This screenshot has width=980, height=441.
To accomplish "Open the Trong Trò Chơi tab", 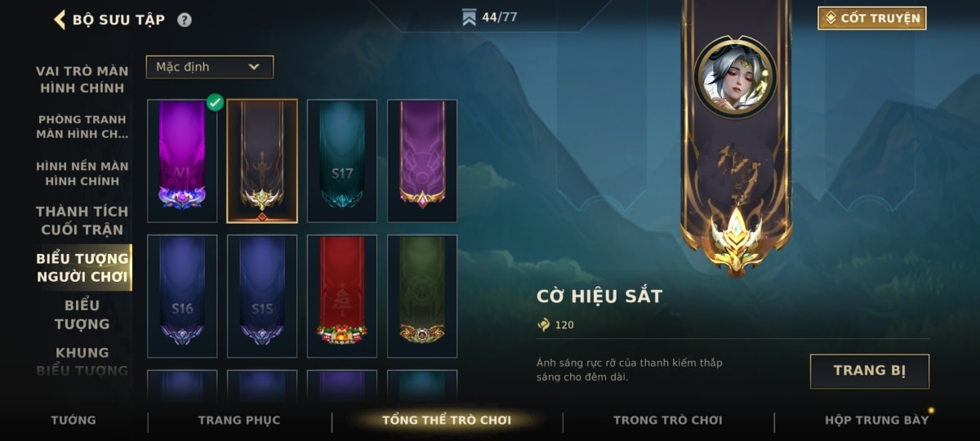I will (x=668, y=420).
